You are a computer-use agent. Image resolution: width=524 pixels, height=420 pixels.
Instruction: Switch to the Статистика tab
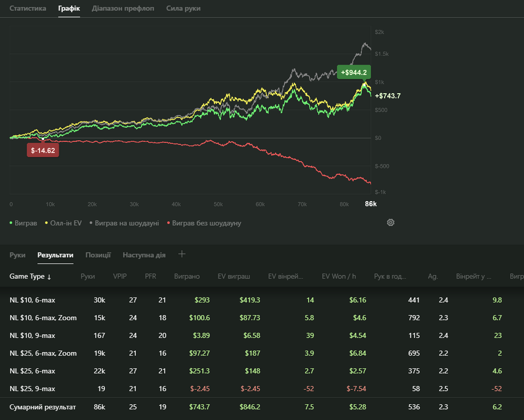click(x=28, y=8)
